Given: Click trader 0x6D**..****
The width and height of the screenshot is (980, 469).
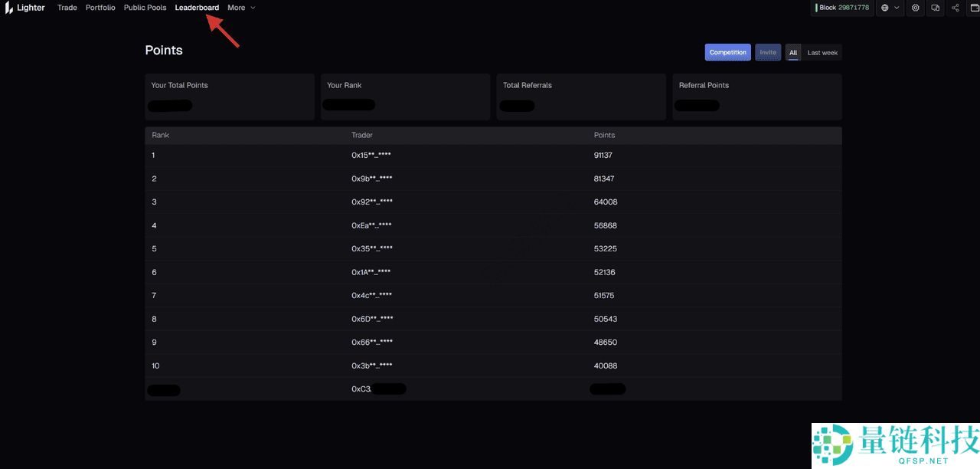Looking at the screenshot, I should click(x=372, y=319).
